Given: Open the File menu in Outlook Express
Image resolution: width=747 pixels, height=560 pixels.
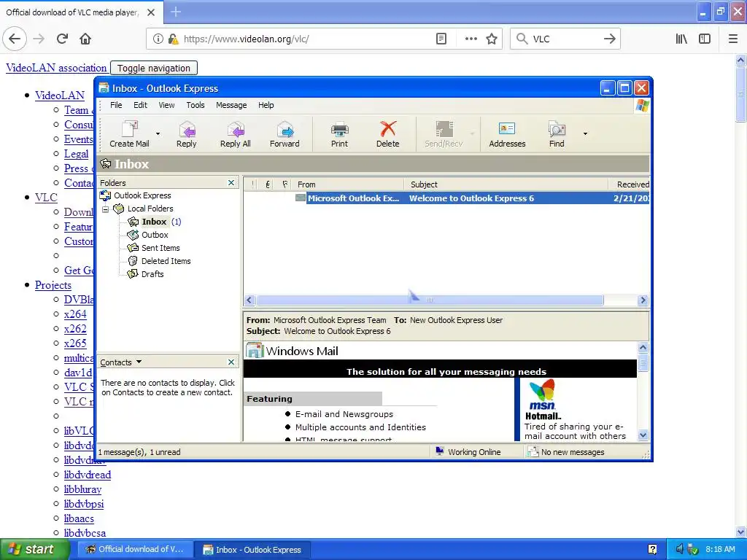Looking at the screenshot, I should [116, 105].
